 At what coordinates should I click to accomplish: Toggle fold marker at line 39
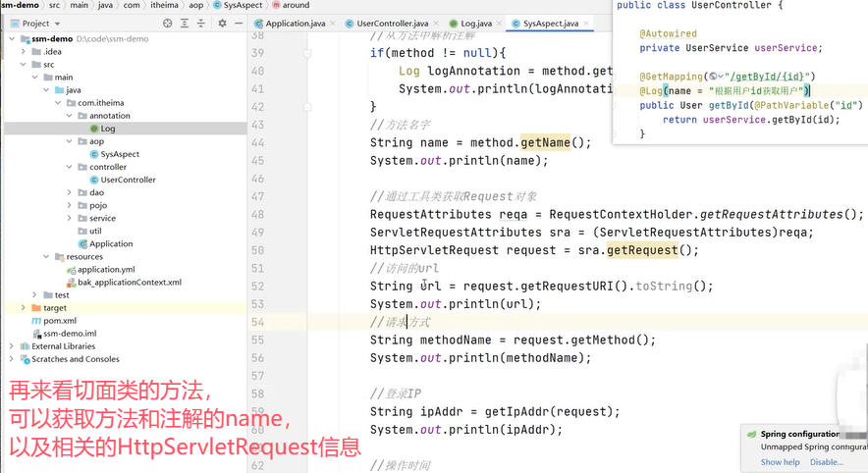[x=307, y=53]
